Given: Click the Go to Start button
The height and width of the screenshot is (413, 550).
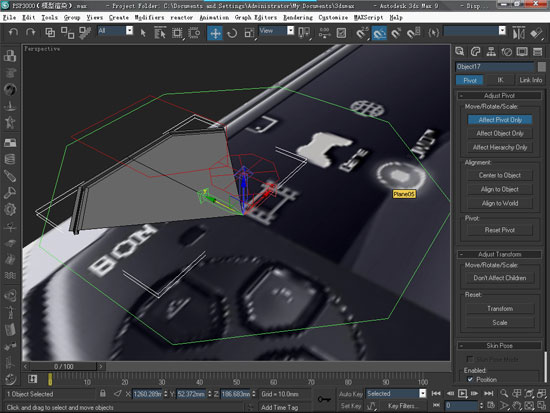Looking at the screenshot, I should [x=436, y=393].
